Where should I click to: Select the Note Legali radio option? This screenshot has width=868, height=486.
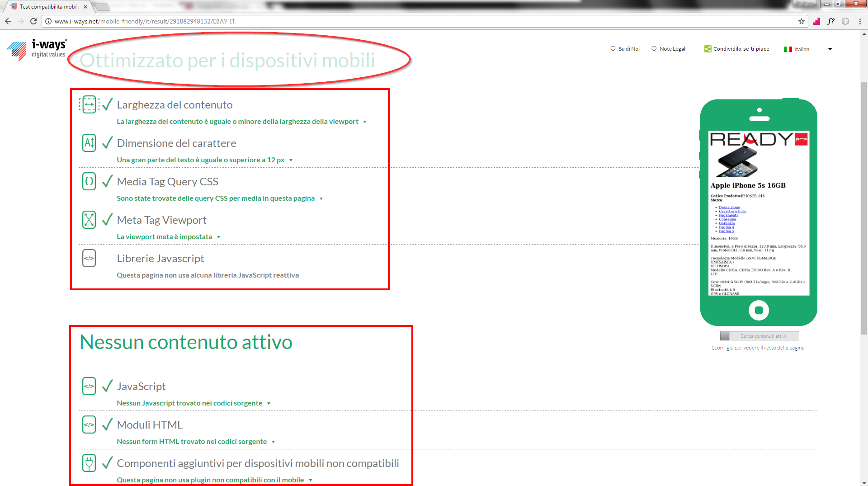654,48
